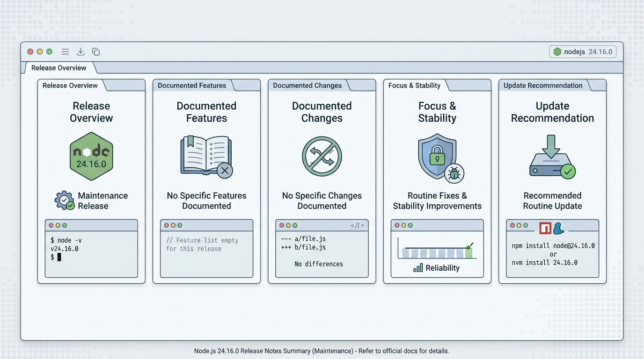
Task: Click the gear with checkmark Maintenance icon
Action: click(65, 201)
